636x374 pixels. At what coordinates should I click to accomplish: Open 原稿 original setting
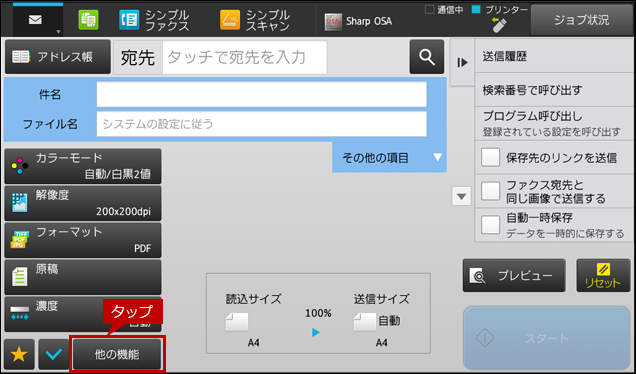point(83,277)
